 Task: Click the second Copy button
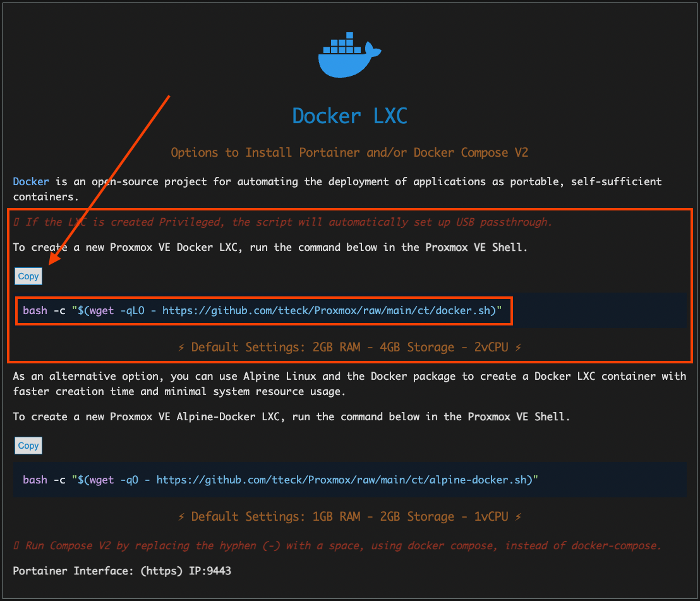28,446
